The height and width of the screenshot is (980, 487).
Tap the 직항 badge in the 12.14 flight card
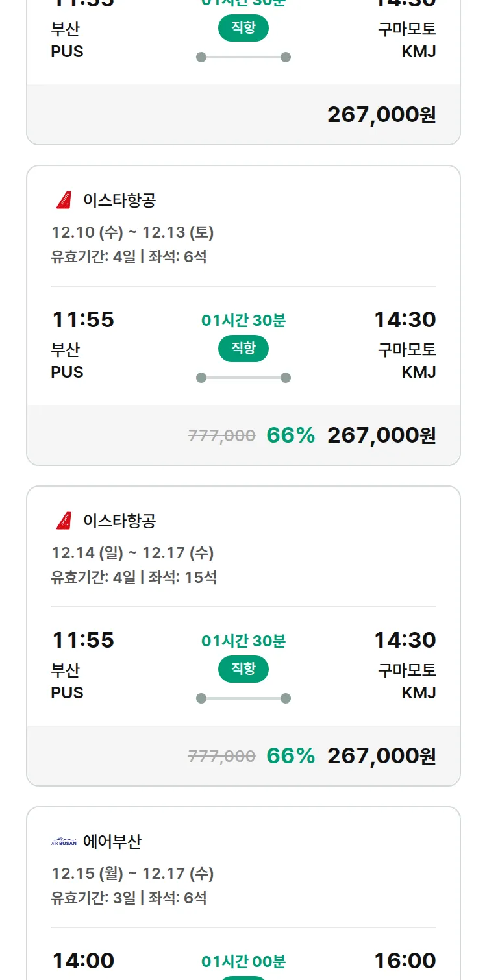point(243,670)
